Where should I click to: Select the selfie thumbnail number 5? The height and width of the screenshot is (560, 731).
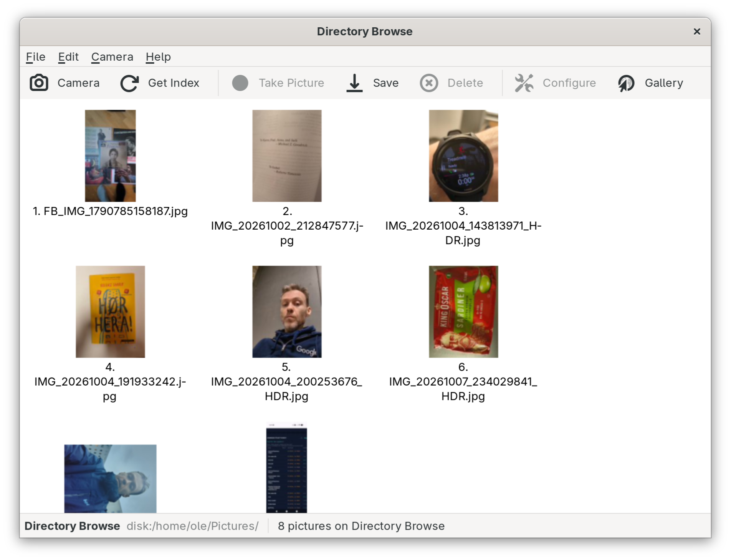click(287, 311)
